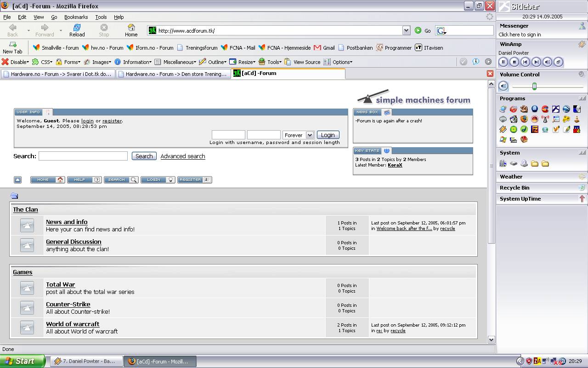Image resolution: width=588 pixels, height=368 pixels.
Task: Expand the sidebar System UpTime panel
Action: point(542,199)
